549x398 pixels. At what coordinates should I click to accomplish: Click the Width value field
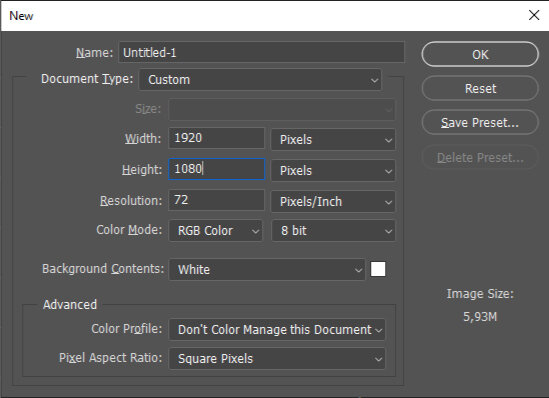(216, 138)
